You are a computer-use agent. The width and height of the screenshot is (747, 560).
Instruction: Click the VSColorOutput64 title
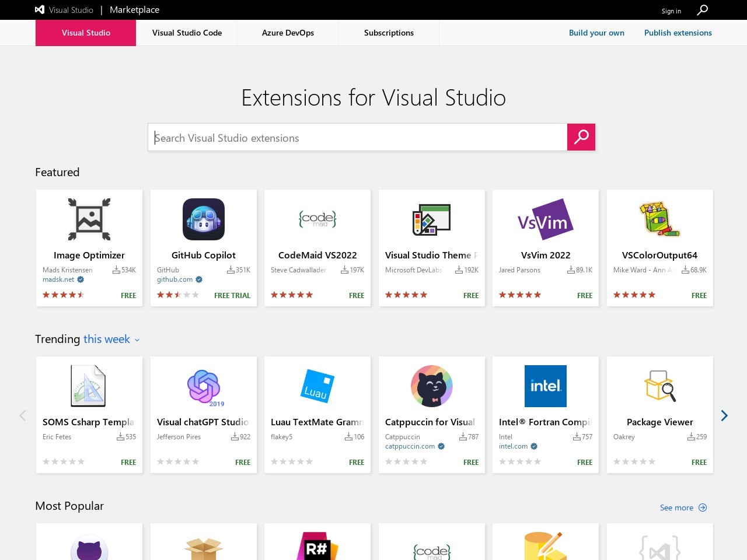[x=659, y=256]
